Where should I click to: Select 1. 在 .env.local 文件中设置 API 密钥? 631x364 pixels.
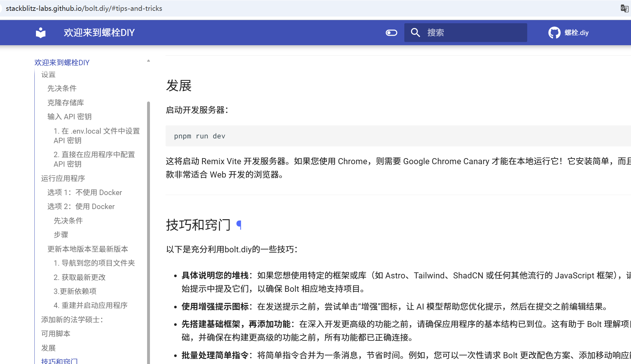[97, 136]
